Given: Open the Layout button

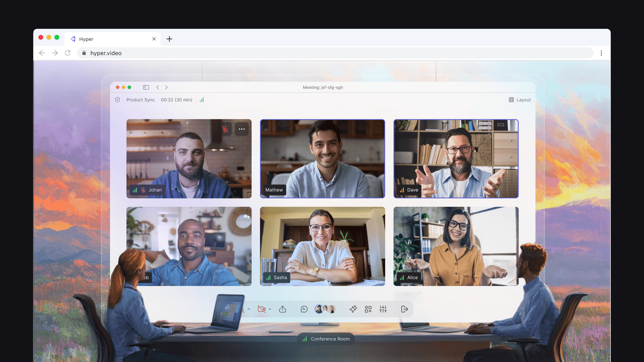Looking at the screenshot, I should pos(520,100).
